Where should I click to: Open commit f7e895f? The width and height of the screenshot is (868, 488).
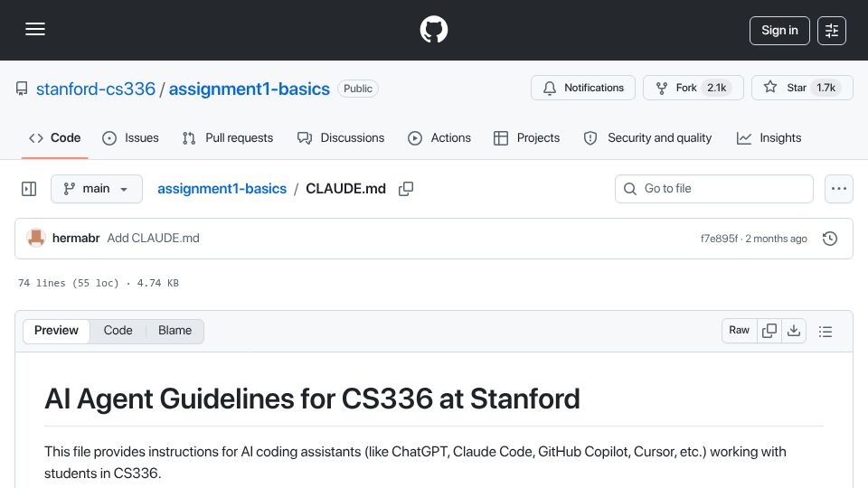(719, 239)
